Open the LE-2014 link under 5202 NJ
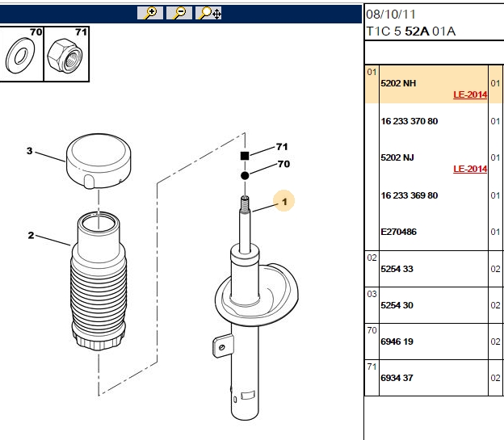 (470, 169)
